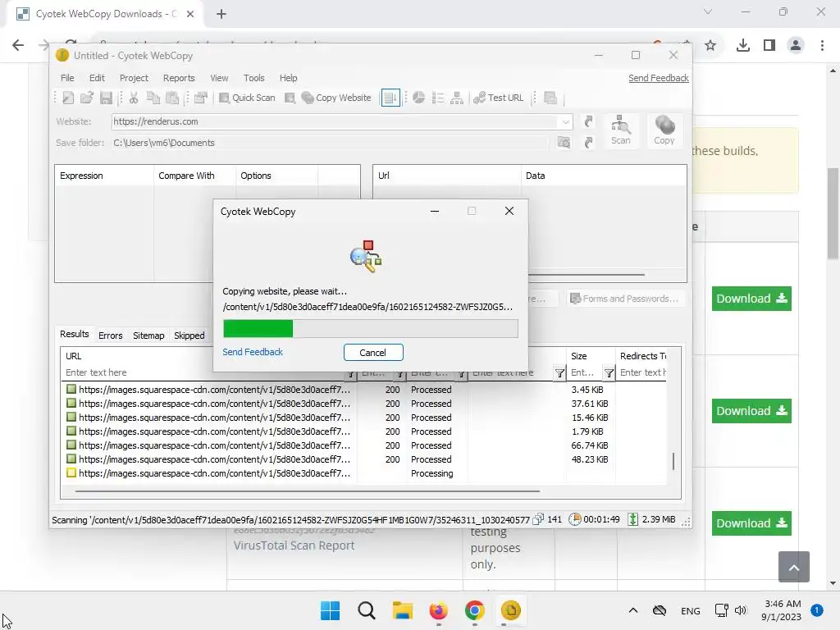Click the scan icon beside Copy Website
840x630 pixels.
pos(290,98)
